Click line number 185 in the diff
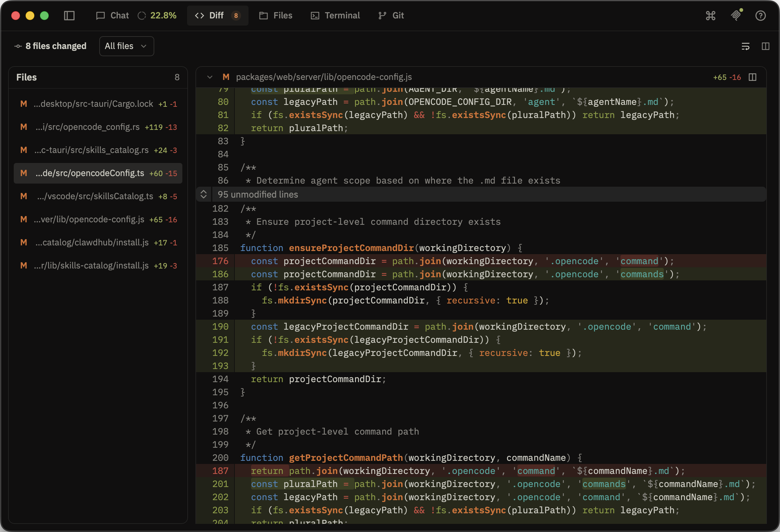The width and height of the screenshot is (780, 532). (x=220, y=248)
